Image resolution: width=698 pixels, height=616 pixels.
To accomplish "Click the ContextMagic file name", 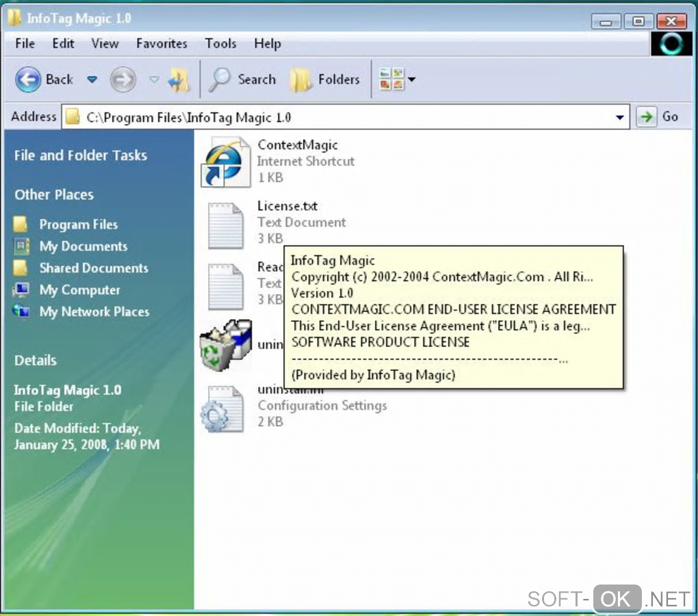I will point(298,145).
